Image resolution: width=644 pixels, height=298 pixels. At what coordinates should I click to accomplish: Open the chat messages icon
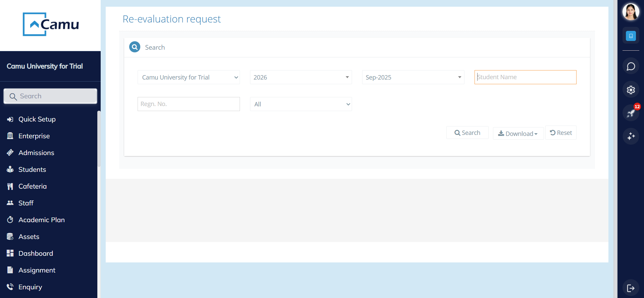[631, 66]
